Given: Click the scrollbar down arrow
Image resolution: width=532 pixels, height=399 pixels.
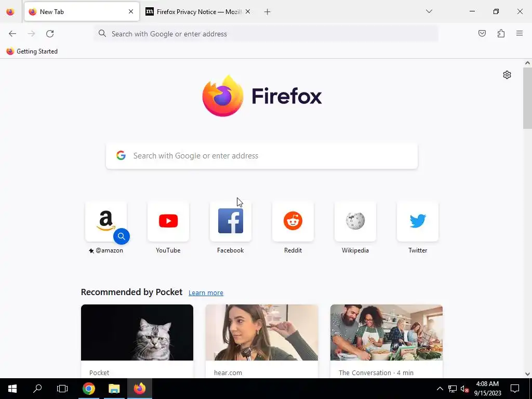Looking at the screenshot, I should coord(527,374).
